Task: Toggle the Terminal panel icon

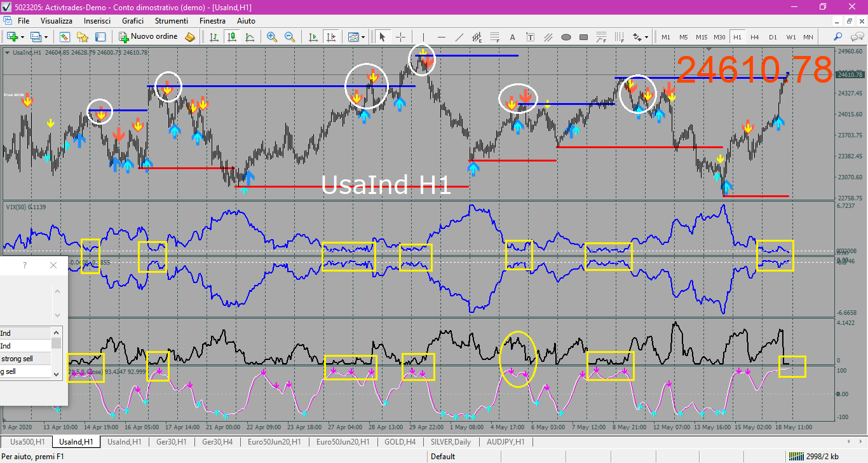Action: click(101, 37)
